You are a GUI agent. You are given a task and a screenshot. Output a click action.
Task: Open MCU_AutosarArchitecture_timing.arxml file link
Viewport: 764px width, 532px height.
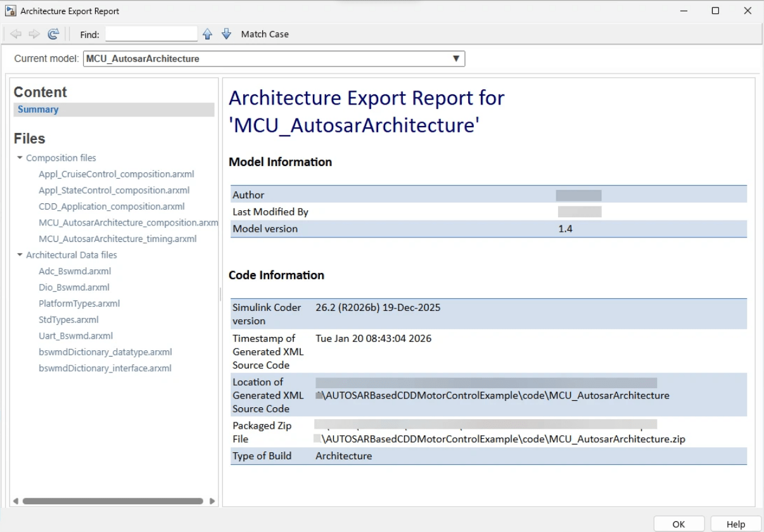click(117, 239)
